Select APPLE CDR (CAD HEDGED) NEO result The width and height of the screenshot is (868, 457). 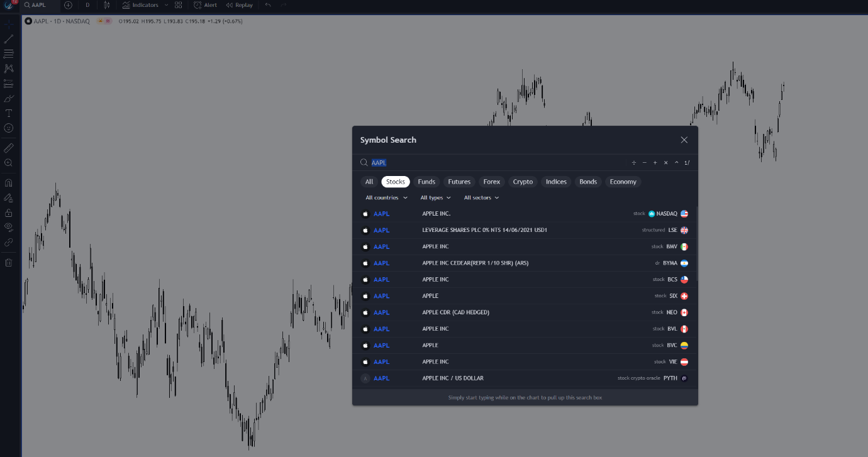[525, 312]
